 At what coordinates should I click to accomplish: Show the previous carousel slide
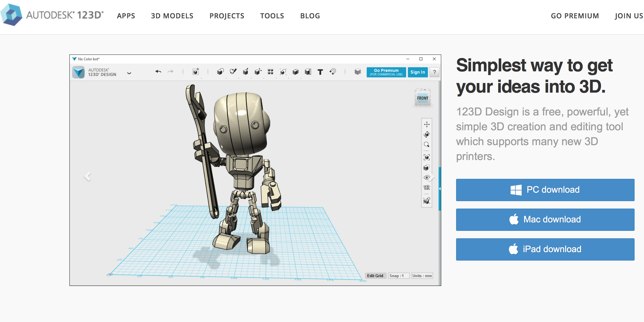pos(87,176)
